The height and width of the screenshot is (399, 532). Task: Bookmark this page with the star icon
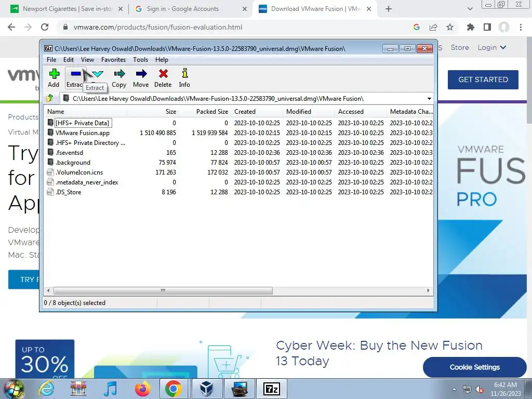450,27
